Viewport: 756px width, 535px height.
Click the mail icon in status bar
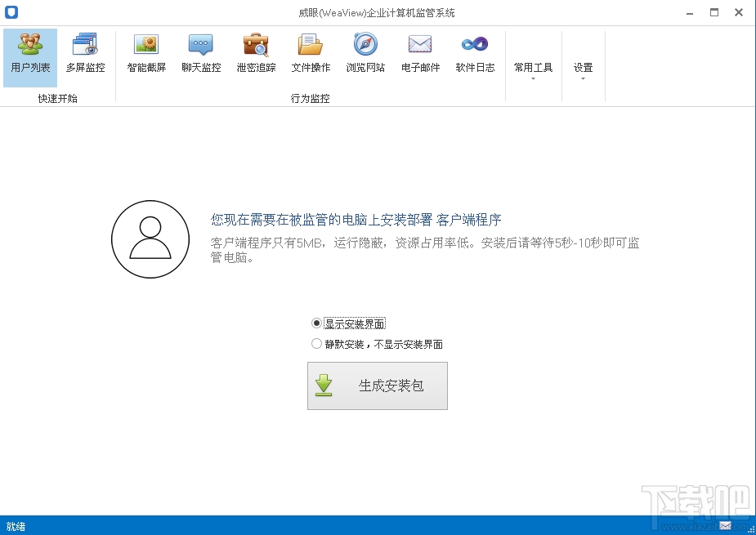(725, 525)
